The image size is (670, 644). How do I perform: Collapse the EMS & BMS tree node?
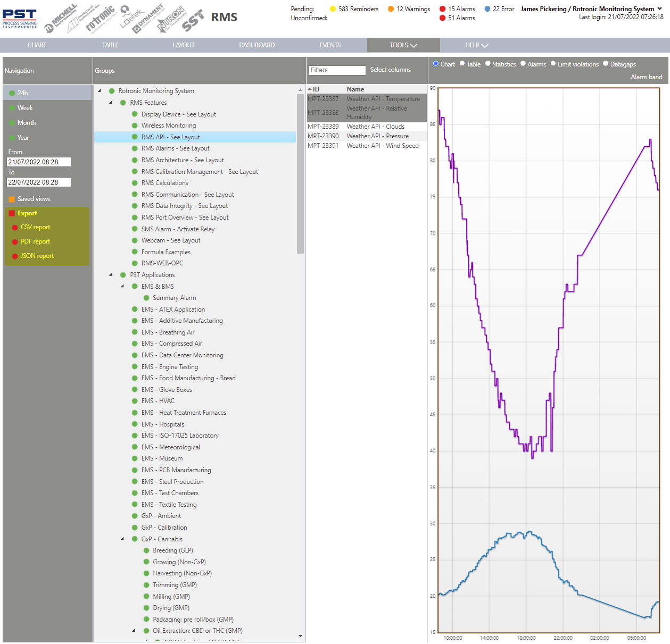tap(122, 286)
